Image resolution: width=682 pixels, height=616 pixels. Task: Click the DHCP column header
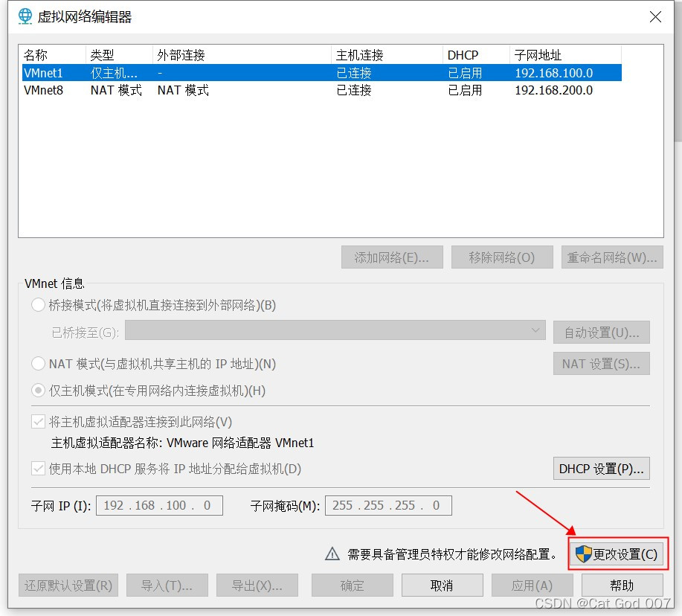[x=476, y=55]
